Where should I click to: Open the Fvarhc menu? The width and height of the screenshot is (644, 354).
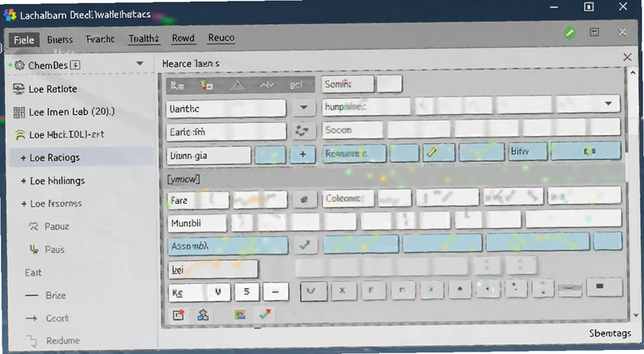[x=100, y=39]
